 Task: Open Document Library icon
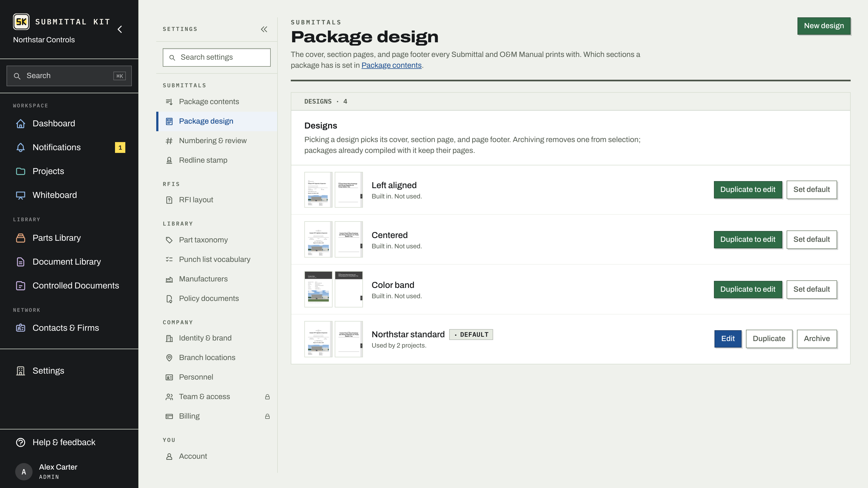(21, 262)
